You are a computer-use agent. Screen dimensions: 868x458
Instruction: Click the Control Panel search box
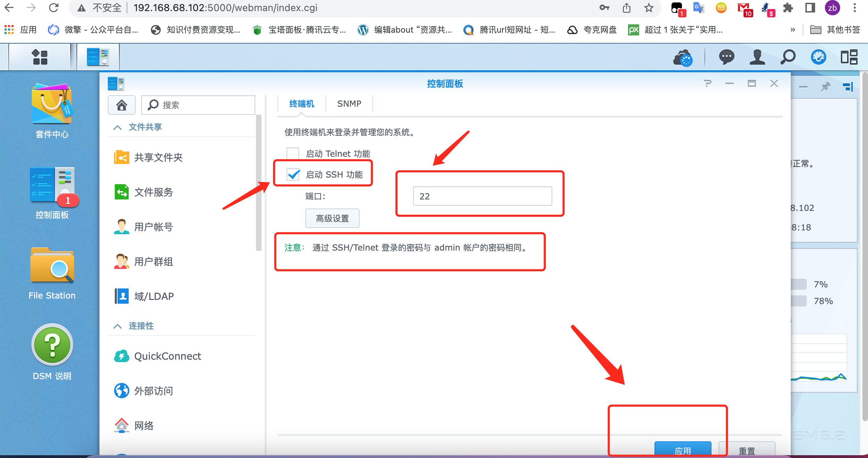198,105
